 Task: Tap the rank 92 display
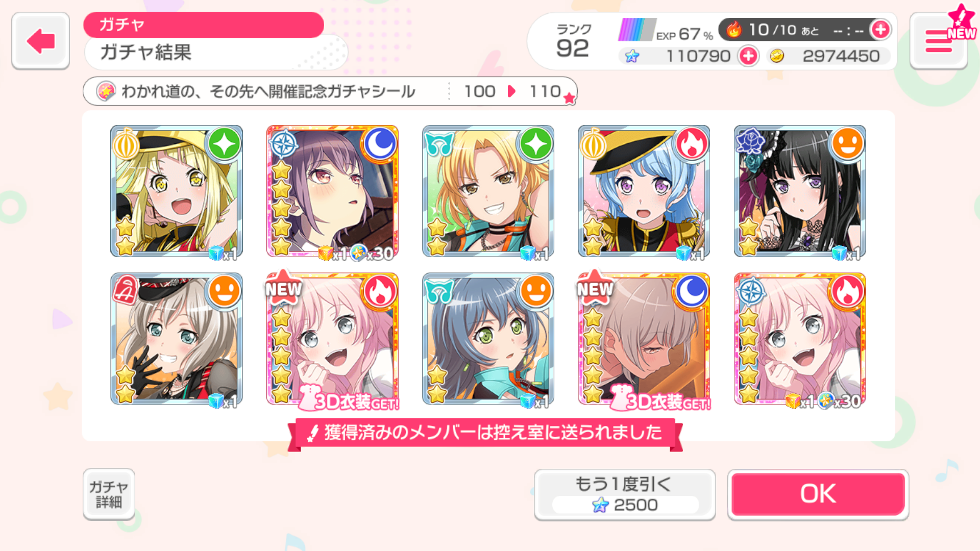[573, 41]
